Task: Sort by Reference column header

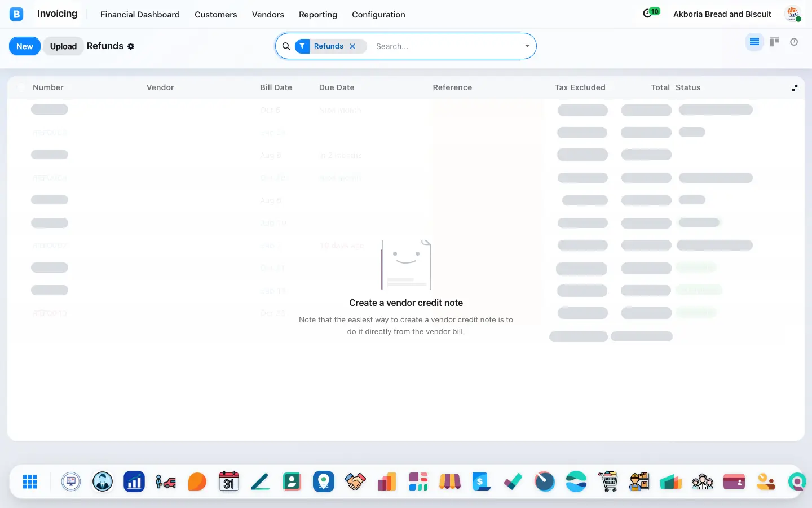Action: [x=452, y=87]
